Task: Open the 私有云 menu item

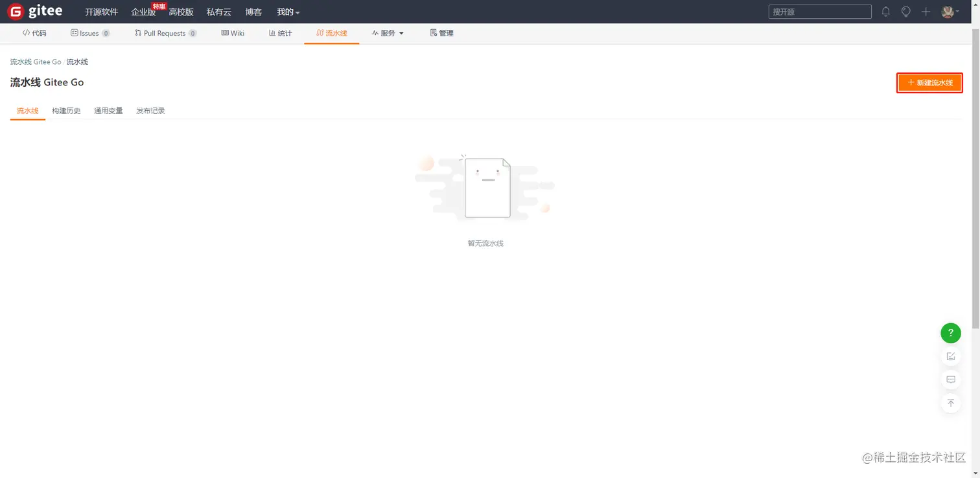Action: [218, 12]
